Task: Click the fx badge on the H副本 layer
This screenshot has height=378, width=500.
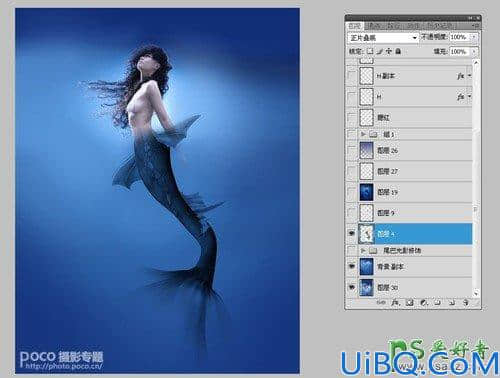Action: tap(461, 76)
